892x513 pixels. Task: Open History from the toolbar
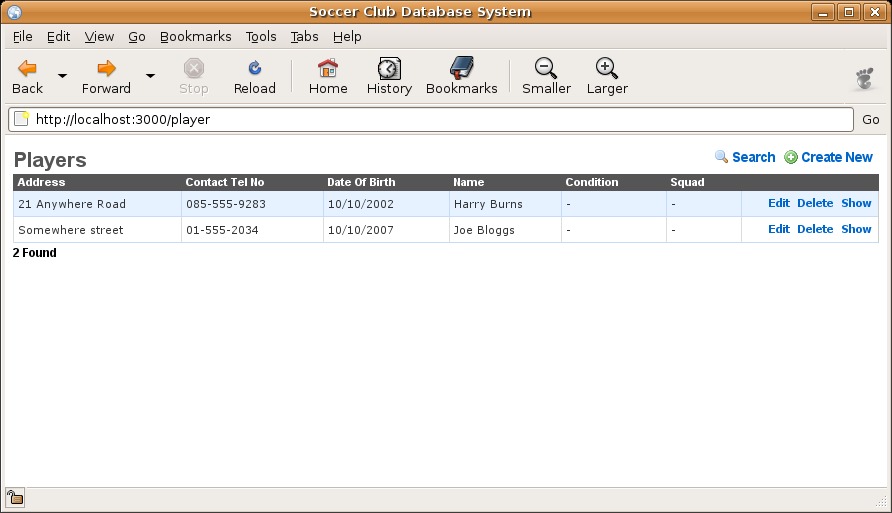[x=389, y=69]
